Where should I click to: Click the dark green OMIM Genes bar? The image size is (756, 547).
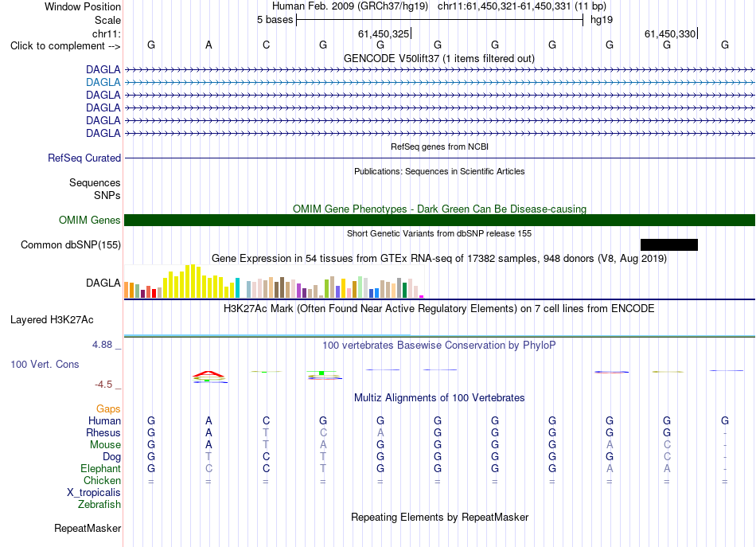(x=439, y=220)
